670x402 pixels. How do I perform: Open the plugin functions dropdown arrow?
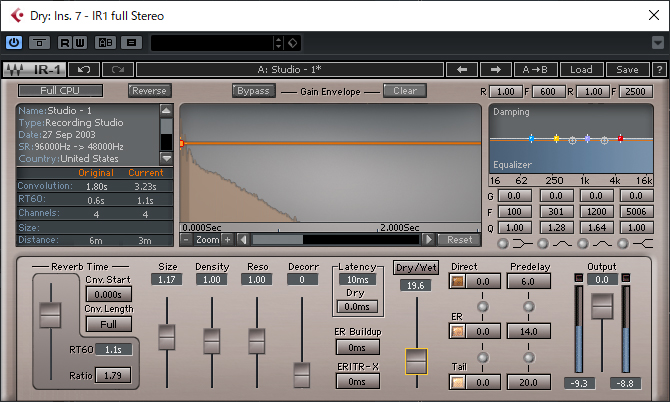[x=658, y=43]
